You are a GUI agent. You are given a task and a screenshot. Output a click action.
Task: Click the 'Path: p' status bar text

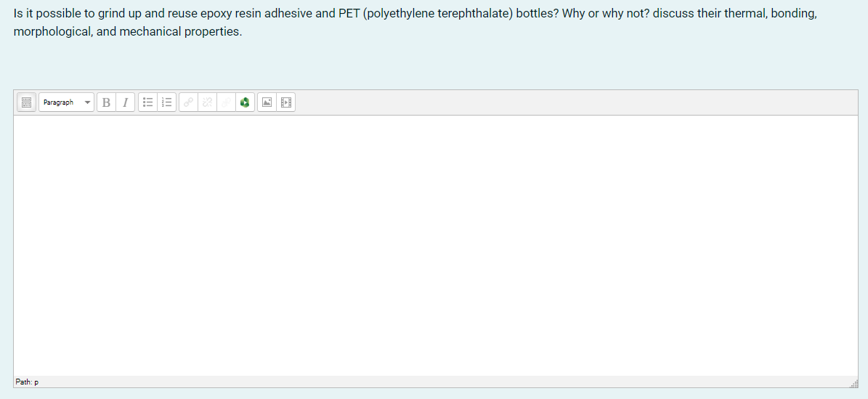(x=27, y=382)
